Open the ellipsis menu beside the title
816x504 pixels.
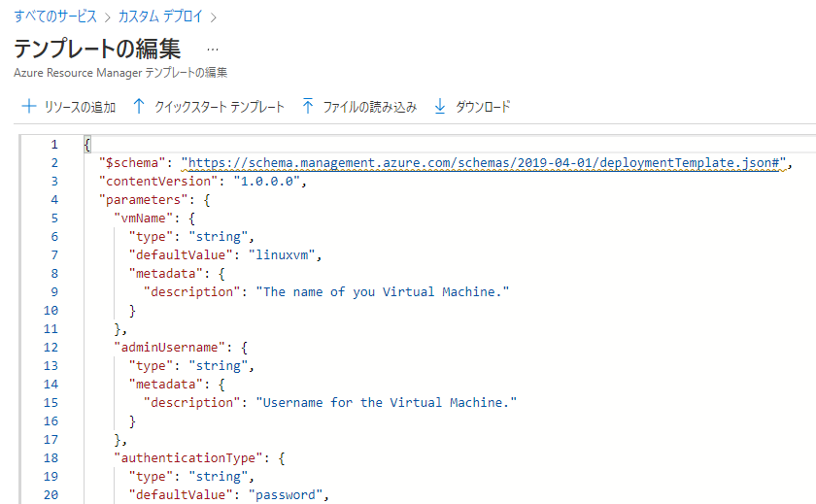pyautogui.click(x=213, y=50)
